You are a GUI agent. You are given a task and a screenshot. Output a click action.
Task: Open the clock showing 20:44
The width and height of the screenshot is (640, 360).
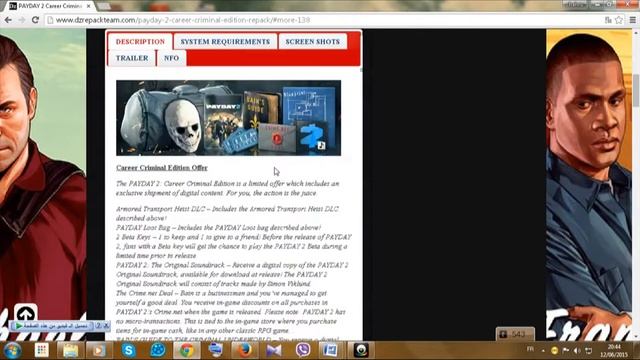coord(614,351)
